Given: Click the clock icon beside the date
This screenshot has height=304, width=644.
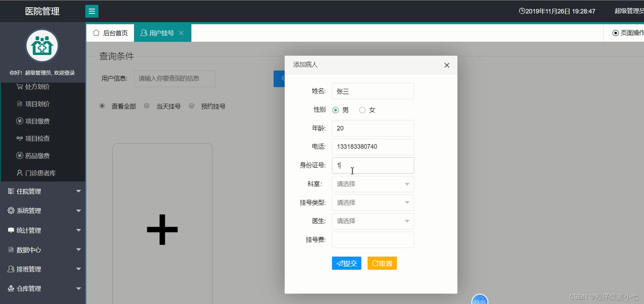Looking at the screenshot, I should (x=522, y=11).
